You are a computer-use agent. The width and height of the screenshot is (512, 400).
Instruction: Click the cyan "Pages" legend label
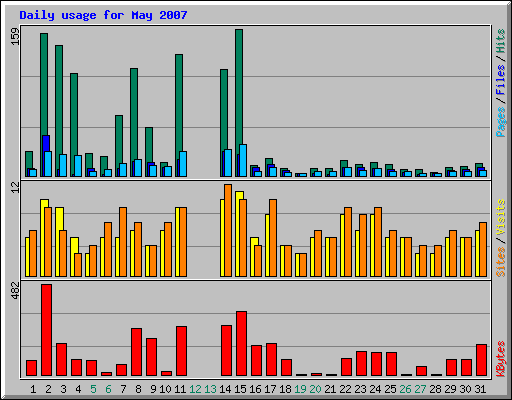501,122
